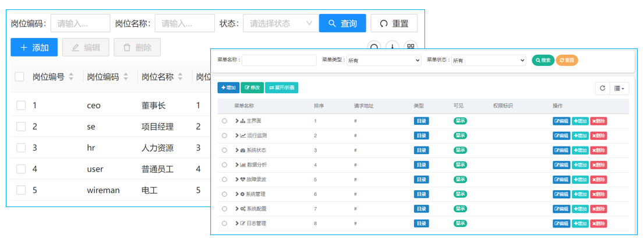This screenshot has width=644, height=238.
Task: Open the column display list icon
Action: tap(620, 88)
